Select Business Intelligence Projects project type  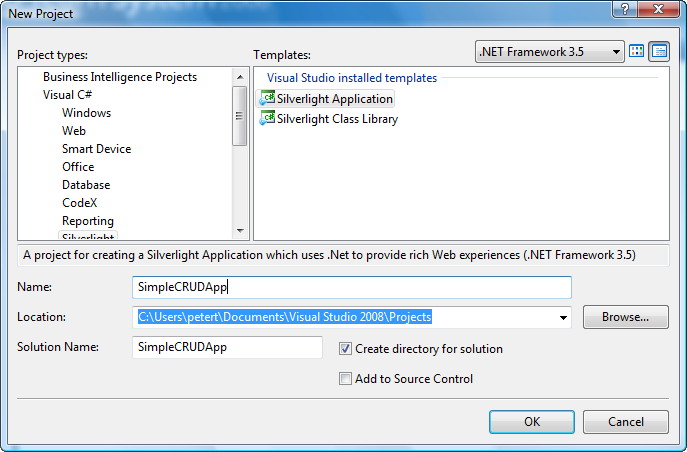[120, 77]
